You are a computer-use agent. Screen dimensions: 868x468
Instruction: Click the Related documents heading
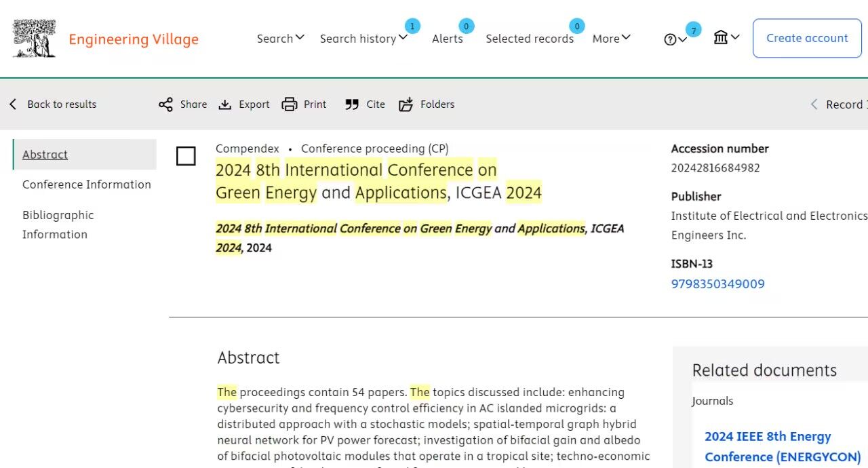pyautogui.click(x=764, y=370)
